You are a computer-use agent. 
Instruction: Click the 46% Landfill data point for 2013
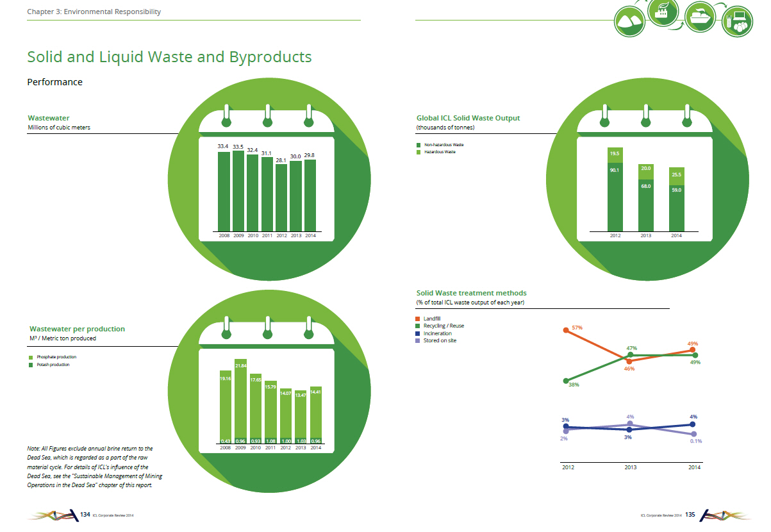click(x=630, y=362)
